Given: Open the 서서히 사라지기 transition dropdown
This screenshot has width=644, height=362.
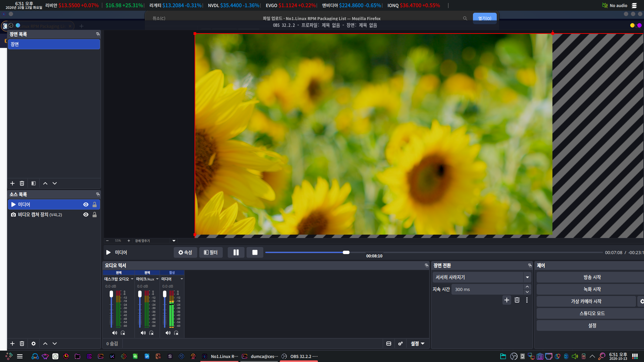Looking at the screenshot, I should point(527,277).
